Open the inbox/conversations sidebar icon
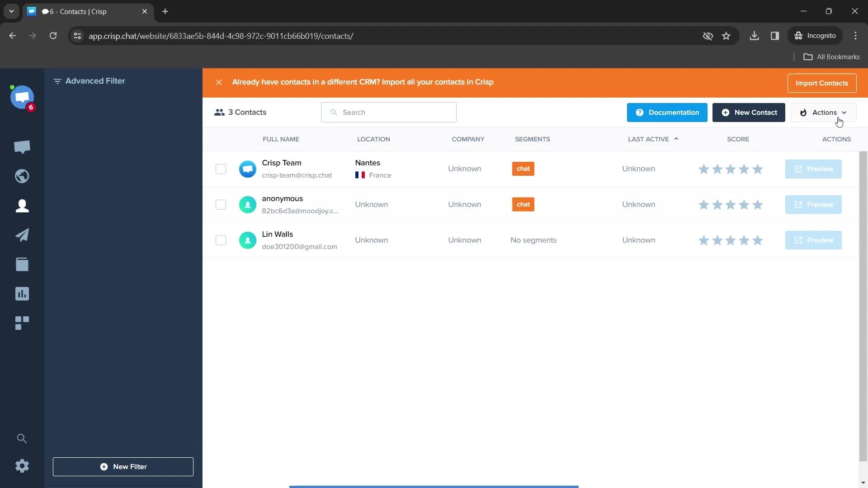Screen dimensions: 868x488 22,146
